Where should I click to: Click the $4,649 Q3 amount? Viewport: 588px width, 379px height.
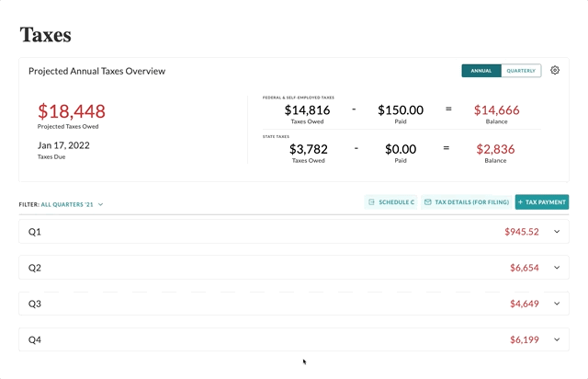(525, 304)
